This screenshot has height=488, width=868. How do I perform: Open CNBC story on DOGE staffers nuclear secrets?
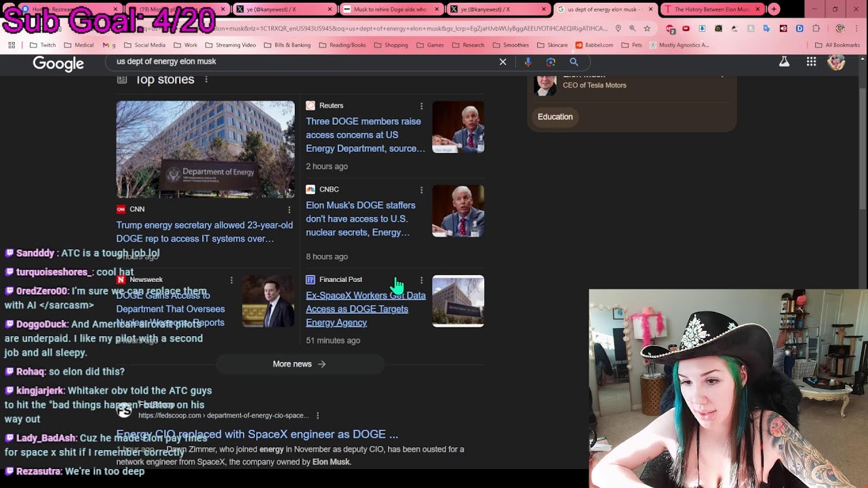point(361,219)
